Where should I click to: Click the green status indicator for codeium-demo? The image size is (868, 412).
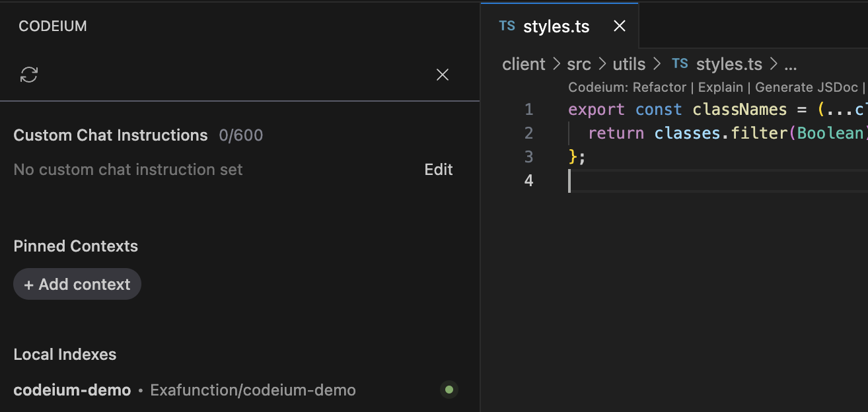click(x=449, y=390)
